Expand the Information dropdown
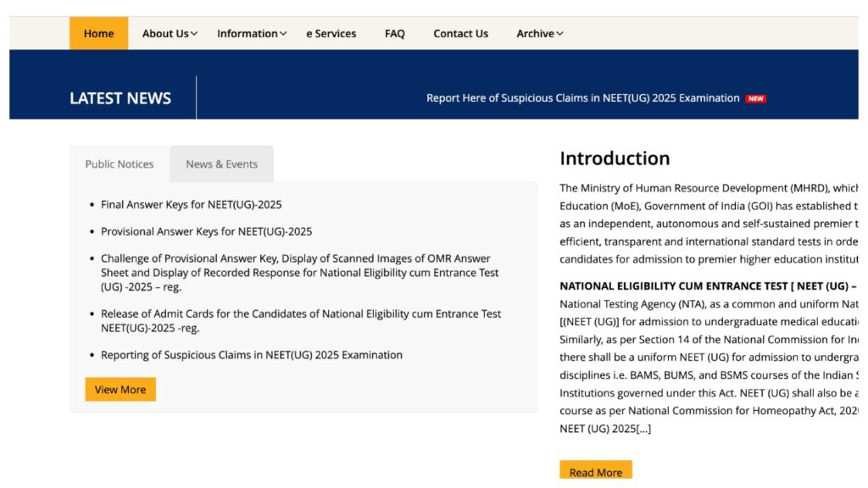Image resolution: width=868 pixels, height=488 pixels. [247, 33]
